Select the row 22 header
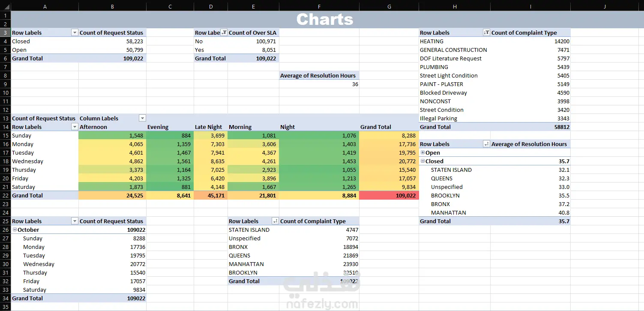Image resolution: width=644 pixels, height=311 pixels. (5, 195)
